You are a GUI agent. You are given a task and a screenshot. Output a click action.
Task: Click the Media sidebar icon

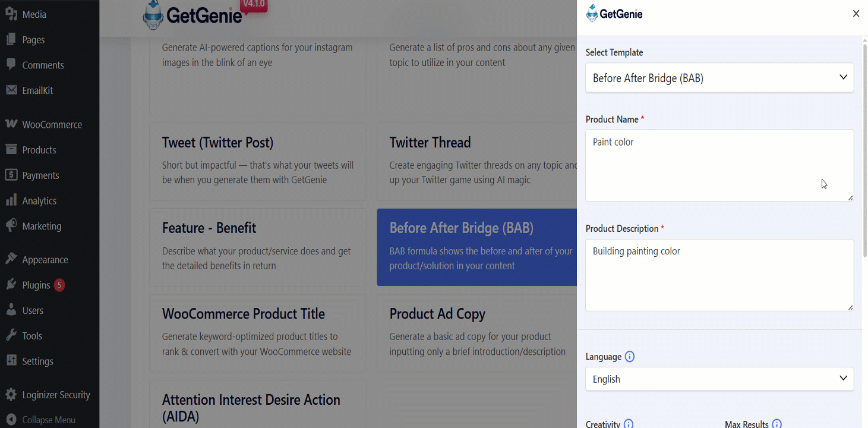coord(11,14)
